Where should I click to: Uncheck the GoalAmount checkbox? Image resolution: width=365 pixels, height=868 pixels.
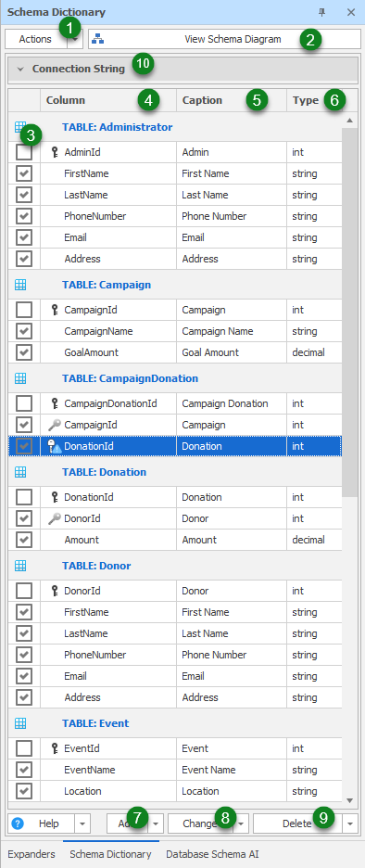point(24,352)
